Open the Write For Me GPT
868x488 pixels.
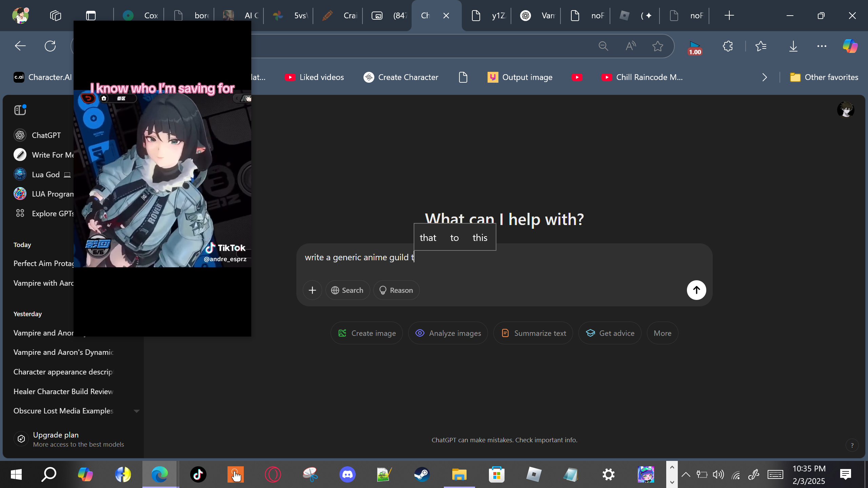tap(43, 155)
